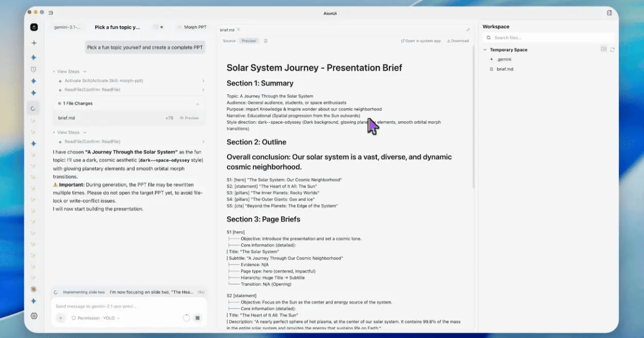Start a new chat with the plus icon

pyautogui.click(x=34, y=43)
